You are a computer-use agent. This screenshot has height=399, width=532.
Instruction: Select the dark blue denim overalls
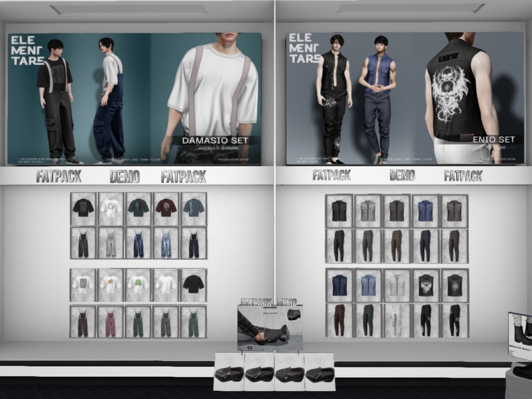(138, 243)
